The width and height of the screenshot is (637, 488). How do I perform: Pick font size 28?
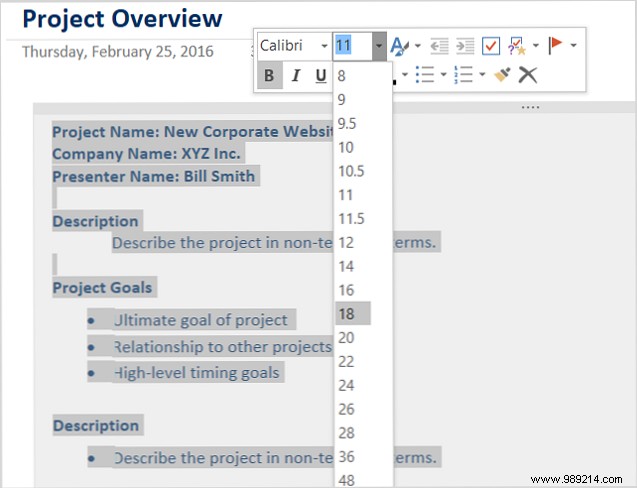(x=347, y=433)
